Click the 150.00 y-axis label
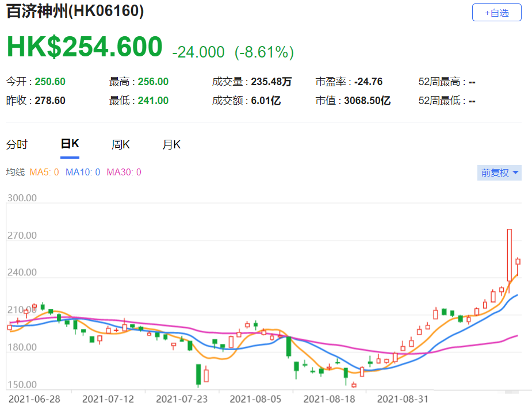The image size is (532, 406). 22,385
